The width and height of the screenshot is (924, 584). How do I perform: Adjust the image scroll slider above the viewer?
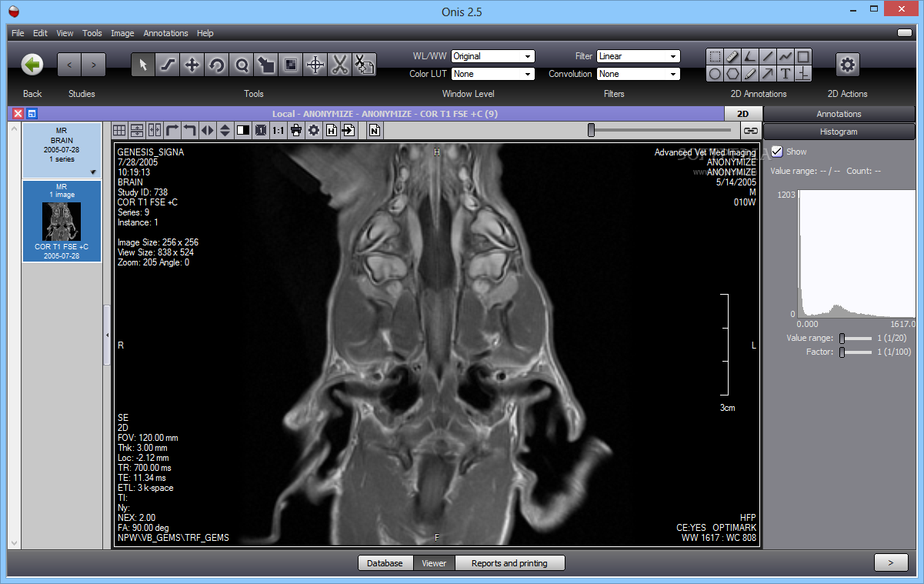[591, 131]
